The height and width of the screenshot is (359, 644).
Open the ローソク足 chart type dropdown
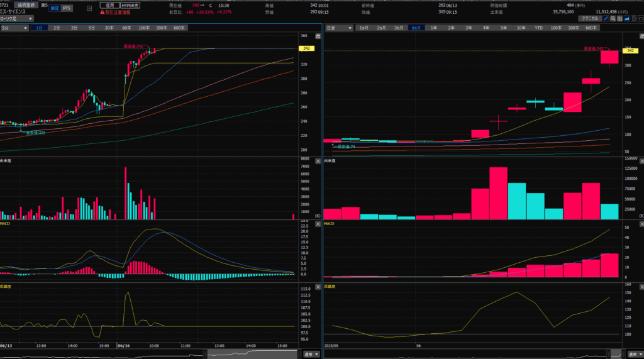(x=16, y=18)
